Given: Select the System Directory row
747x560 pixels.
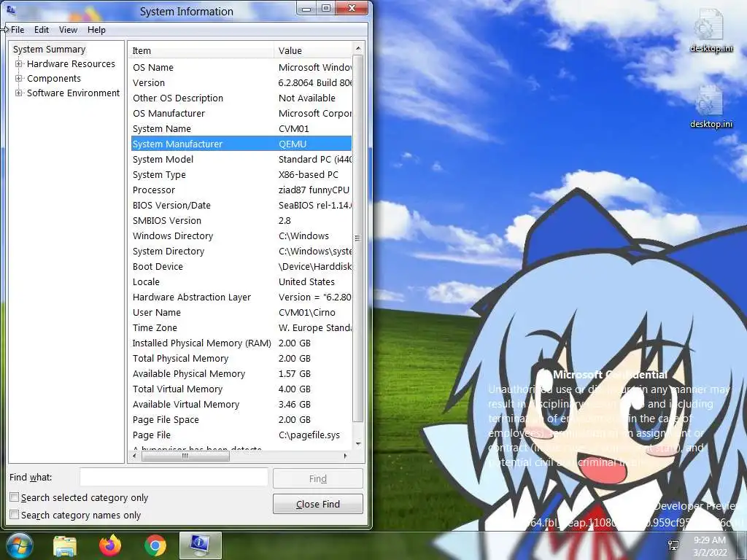Looking at the screenshot, I should click(241, 251).
